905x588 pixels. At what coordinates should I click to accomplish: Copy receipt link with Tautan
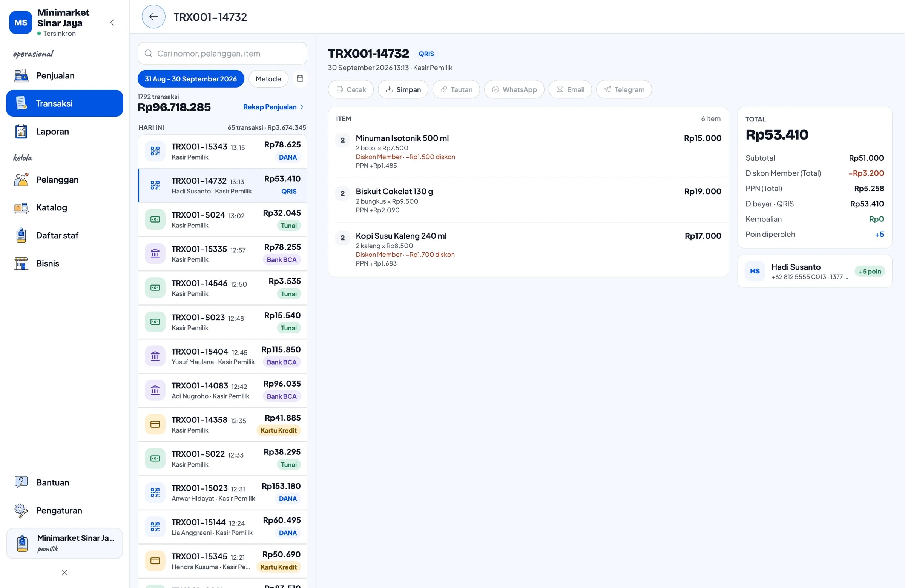[456, 89]
